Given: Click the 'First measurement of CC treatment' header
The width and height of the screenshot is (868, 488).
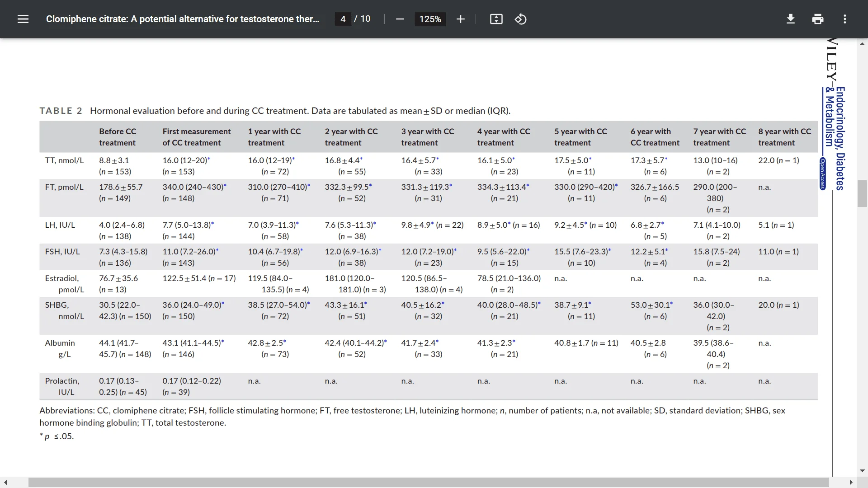Looking at the screenshot, I should pos(197,137).
